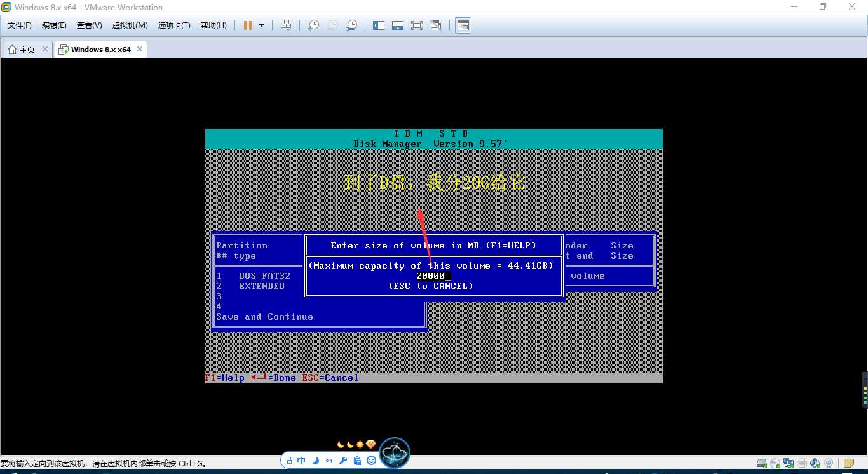
Task: Open the 编辑(E) menu
Action: point(54,25)
